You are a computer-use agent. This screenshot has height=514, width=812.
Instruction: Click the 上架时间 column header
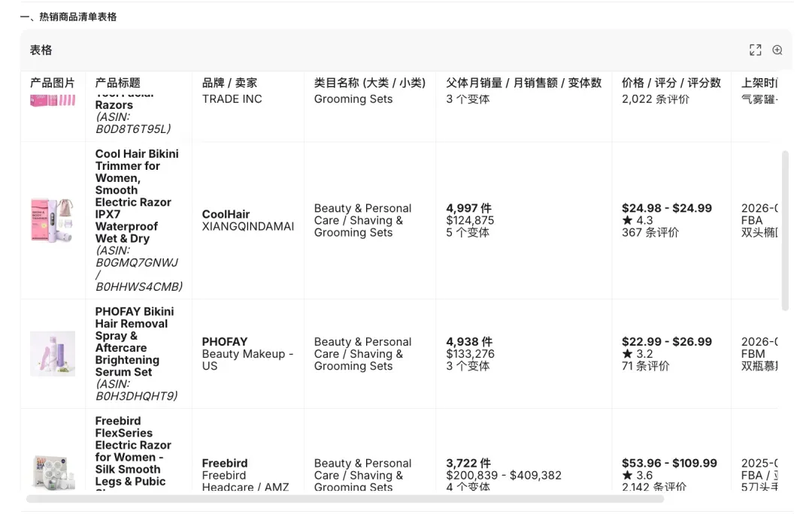click(759, 83)
